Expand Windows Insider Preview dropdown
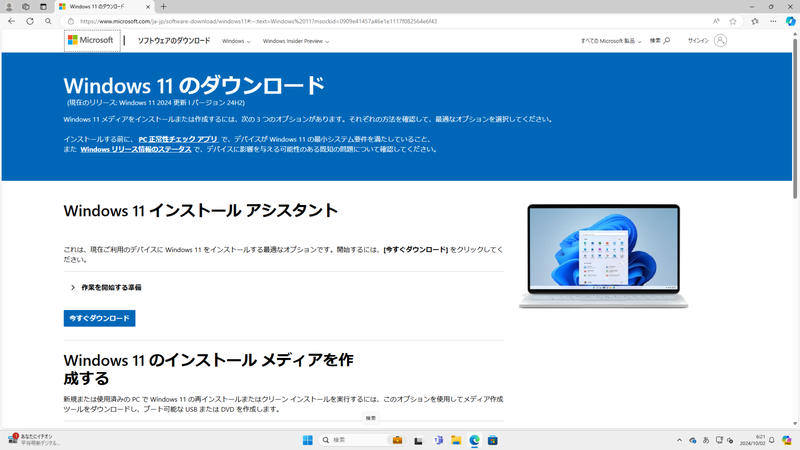The image size is (800, 450). point(296,41)
